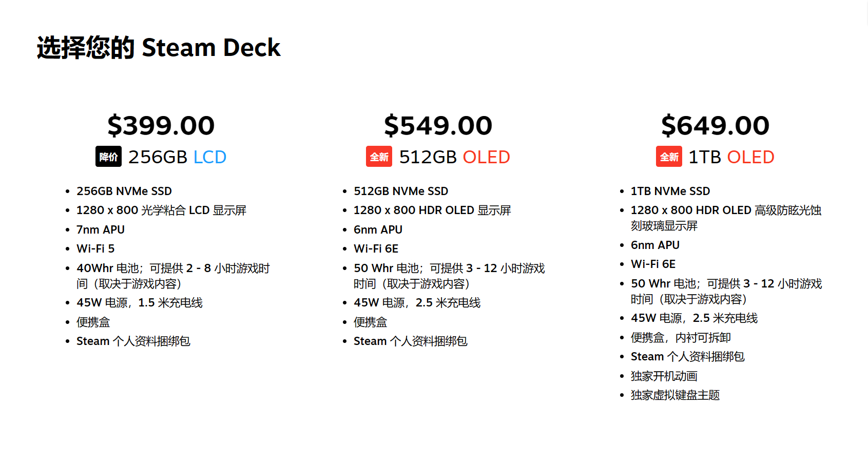Select the $399.00 price heading
868x461 pixels.
(161, 125)
